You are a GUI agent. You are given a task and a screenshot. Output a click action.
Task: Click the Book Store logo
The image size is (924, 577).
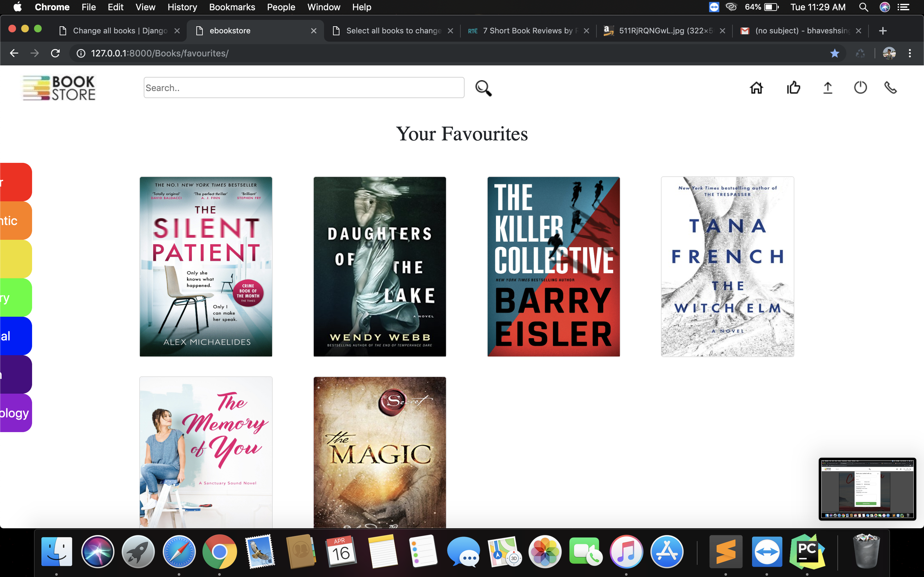pos(59,88)
